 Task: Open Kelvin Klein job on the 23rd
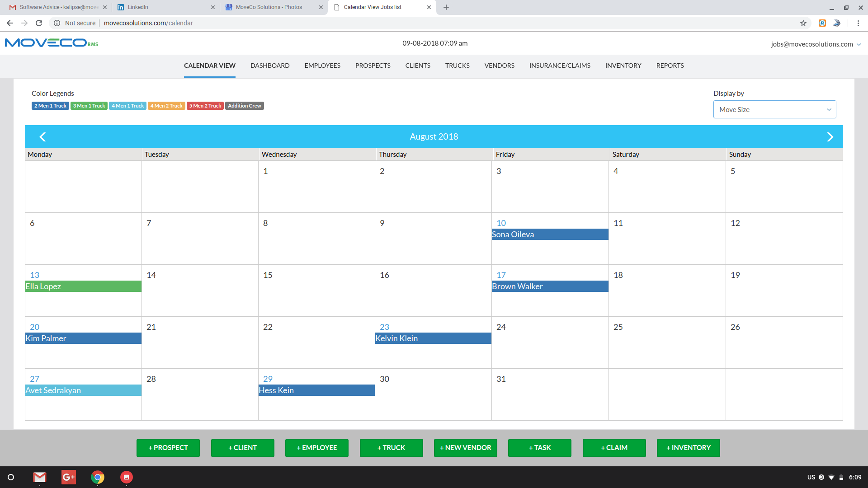[433, 338]
